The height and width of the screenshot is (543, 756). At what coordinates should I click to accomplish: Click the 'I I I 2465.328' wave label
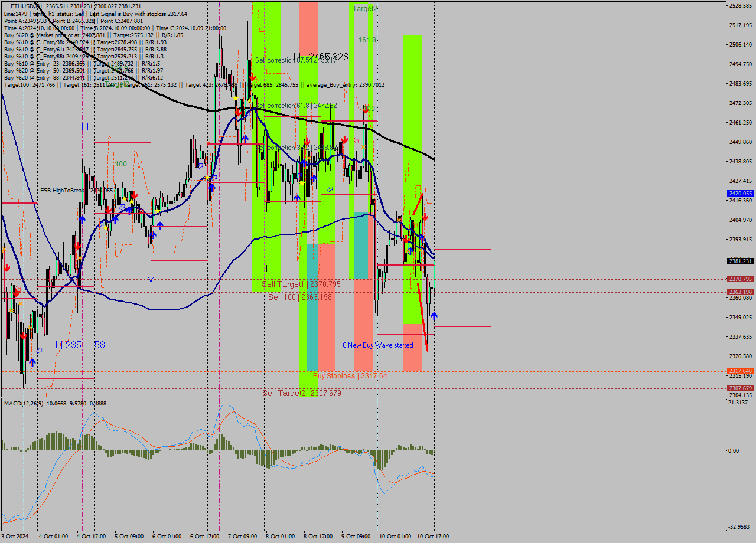(321, 57)
